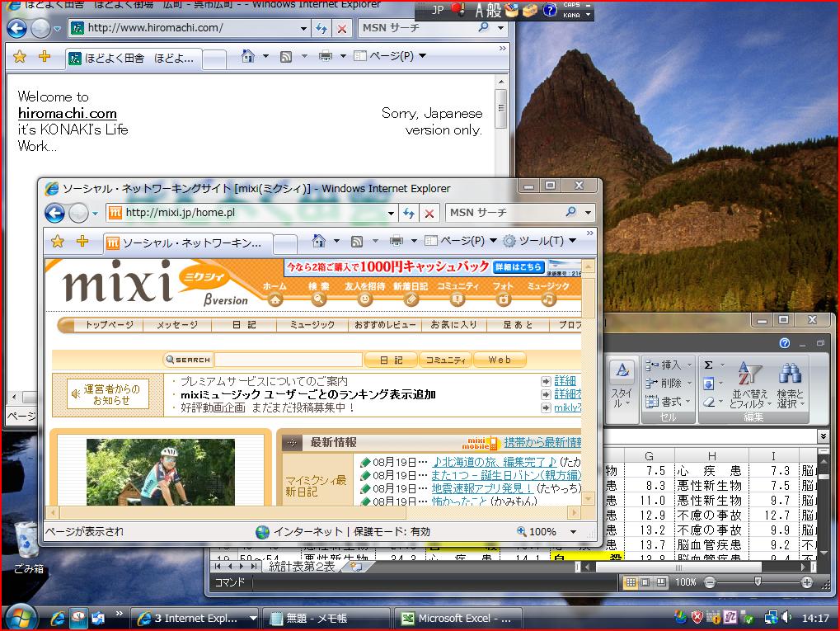
Task: Run MSN search with magnifier in mixi window
Action: pyautogui.click(x=570, y=212)
